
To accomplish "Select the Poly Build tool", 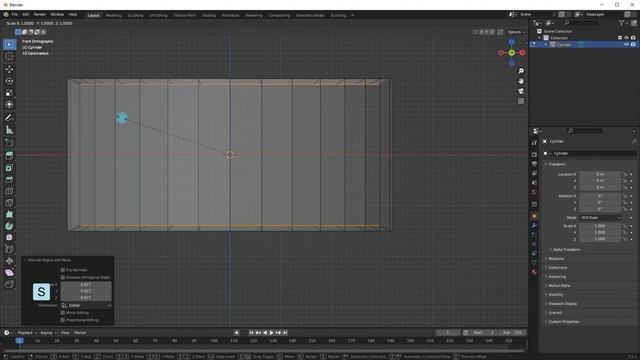I will coord(9,214).
